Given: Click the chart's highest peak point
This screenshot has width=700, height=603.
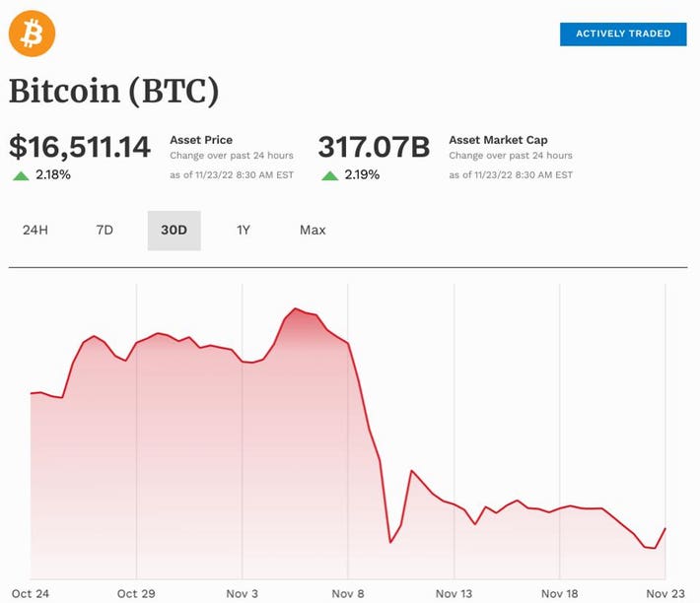Looking at the screenshot, I should click(x=296, y=309).
